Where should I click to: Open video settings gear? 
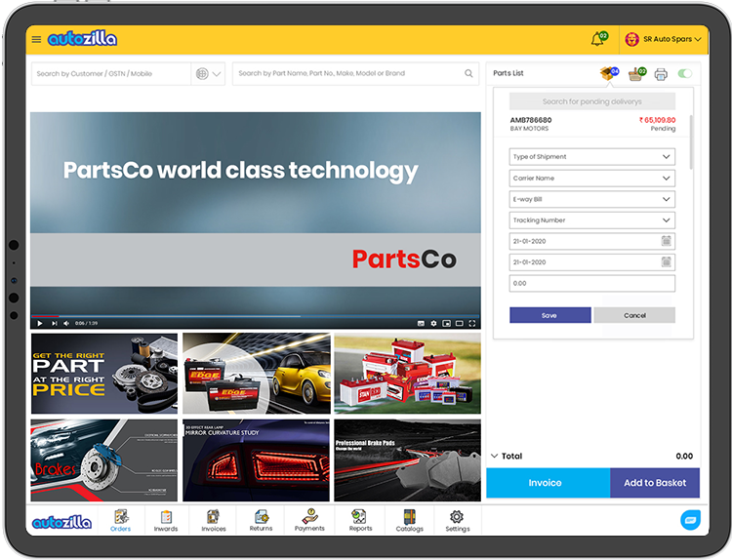(433, 323)
